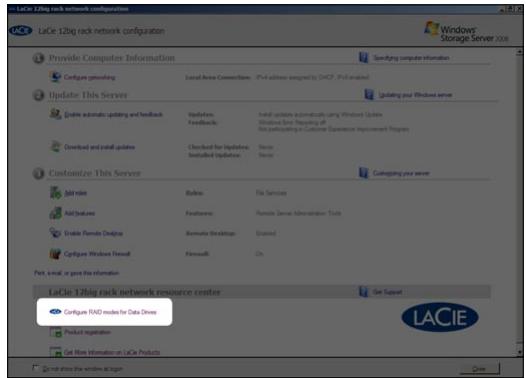Click the book icon beside Specifying computer information

pos(364,57)
